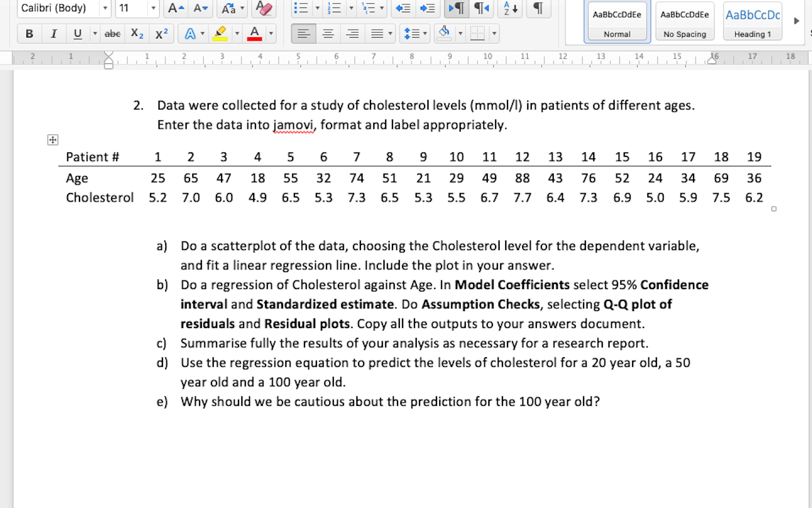
Task: Increase the paragraph indent
Action: 428,8
